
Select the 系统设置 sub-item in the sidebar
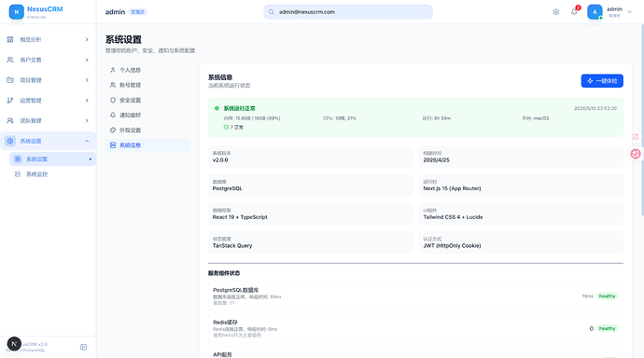52,159
